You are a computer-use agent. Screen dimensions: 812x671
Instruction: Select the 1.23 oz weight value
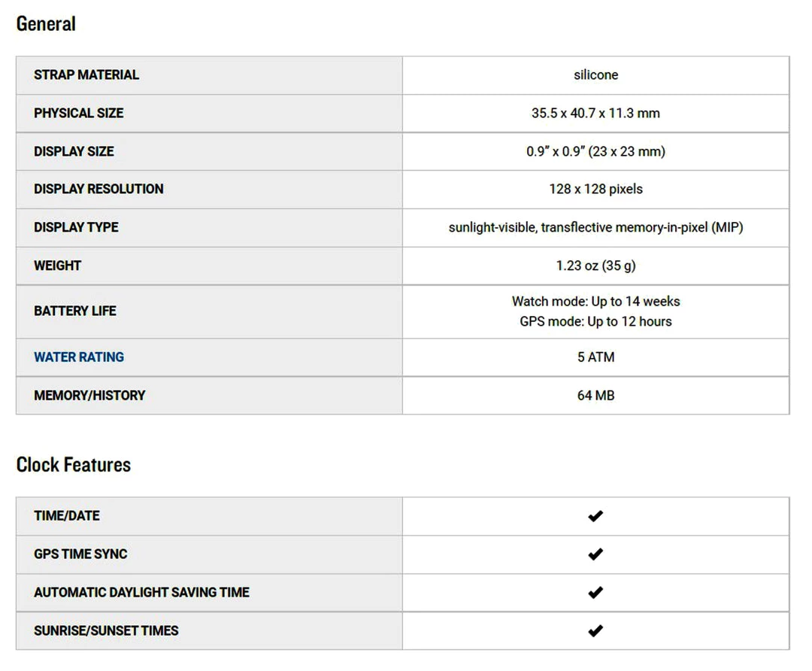(595, 266)
